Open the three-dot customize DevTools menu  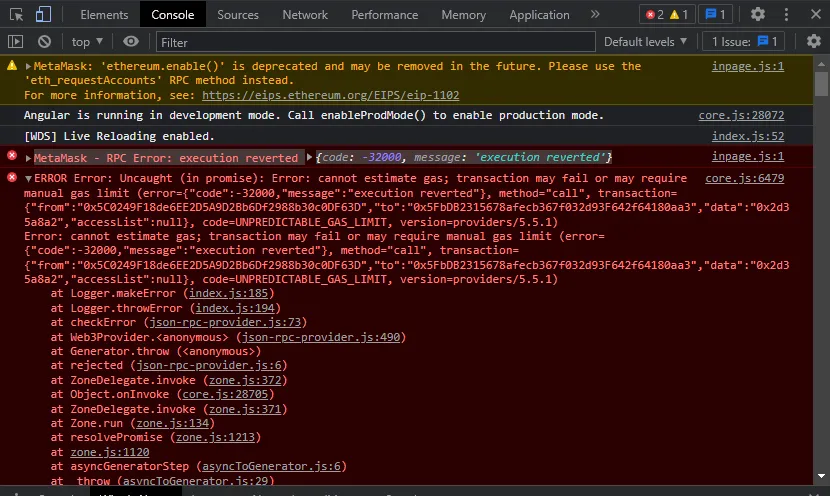coord(786,14)
